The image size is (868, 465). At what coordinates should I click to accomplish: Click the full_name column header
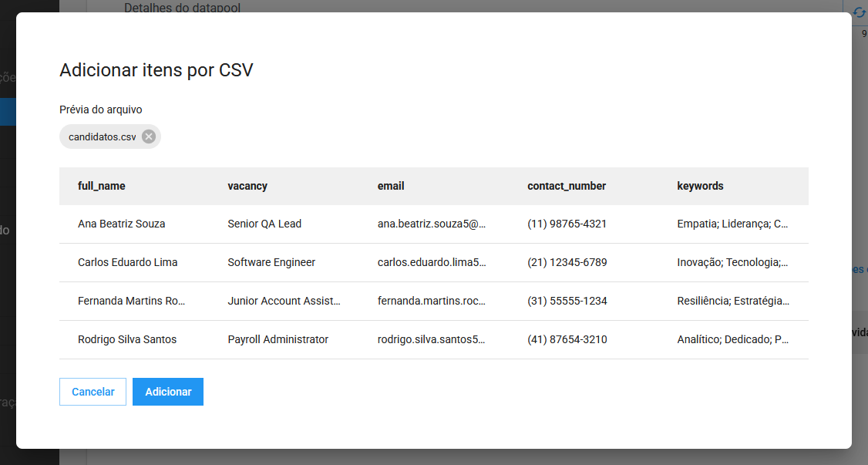[x=102, y=186]
